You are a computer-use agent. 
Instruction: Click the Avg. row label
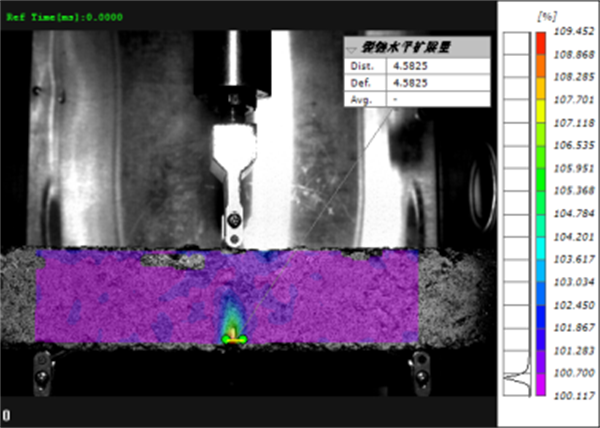357,99
